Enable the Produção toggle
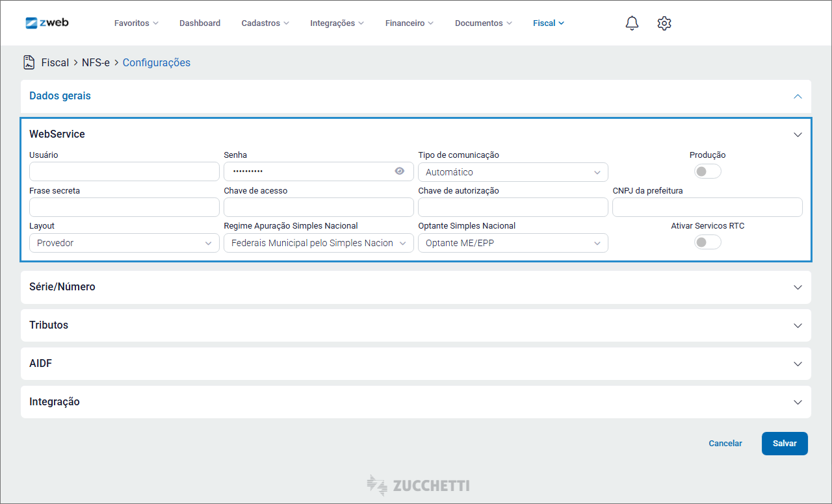This screenshot has height=504, width=832. pos(707,171)
